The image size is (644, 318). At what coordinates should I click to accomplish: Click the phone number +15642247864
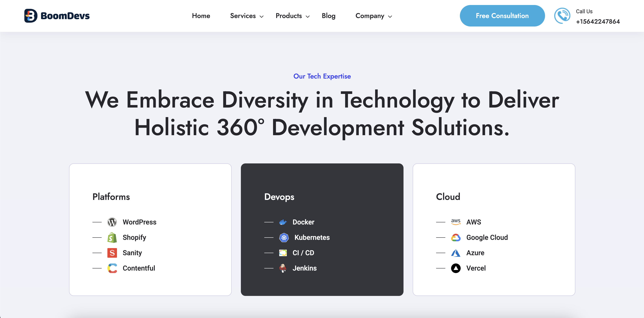pos(598,22)
